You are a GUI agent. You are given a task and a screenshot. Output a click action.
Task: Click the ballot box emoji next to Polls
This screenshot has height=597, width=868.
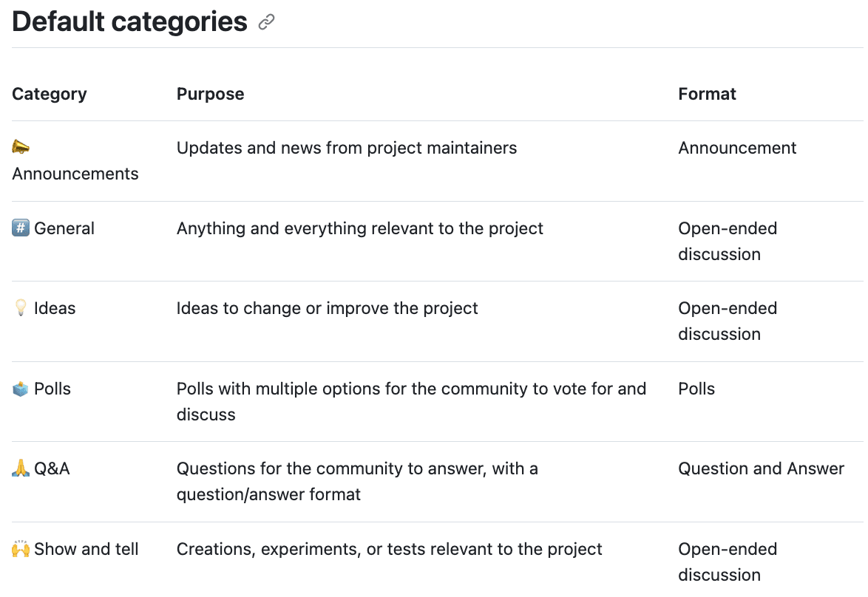click(x=21, y=389)
